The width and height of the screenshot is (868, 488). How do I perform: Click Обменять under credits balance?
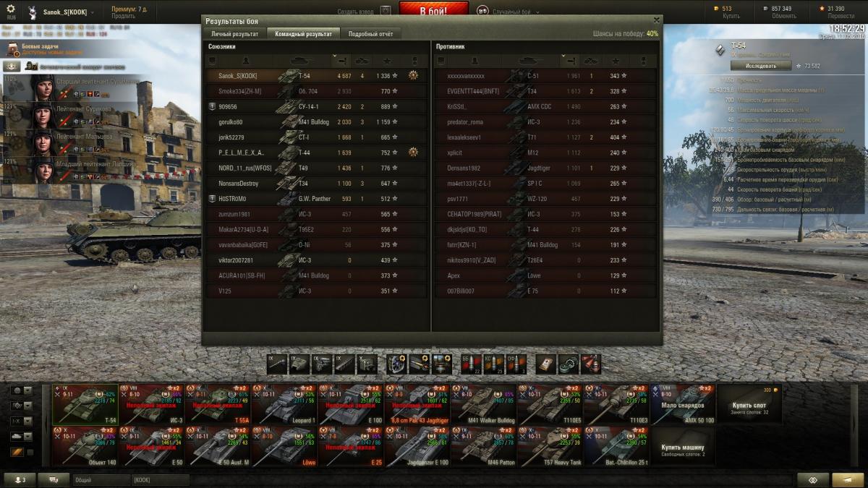click(x=783, y=16)
